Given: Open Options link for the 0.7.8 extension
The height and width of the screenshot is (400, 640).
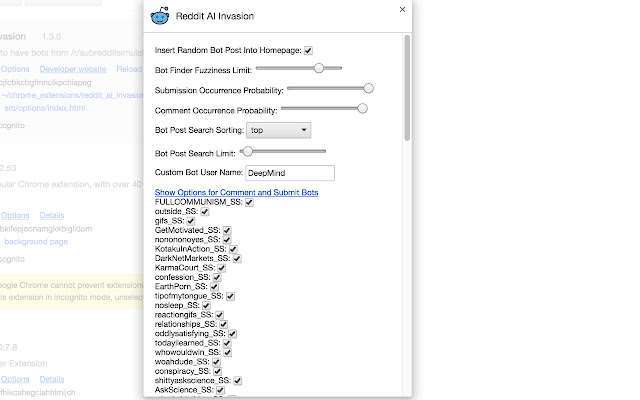Looking at the screenshot, I should point(15,379).
